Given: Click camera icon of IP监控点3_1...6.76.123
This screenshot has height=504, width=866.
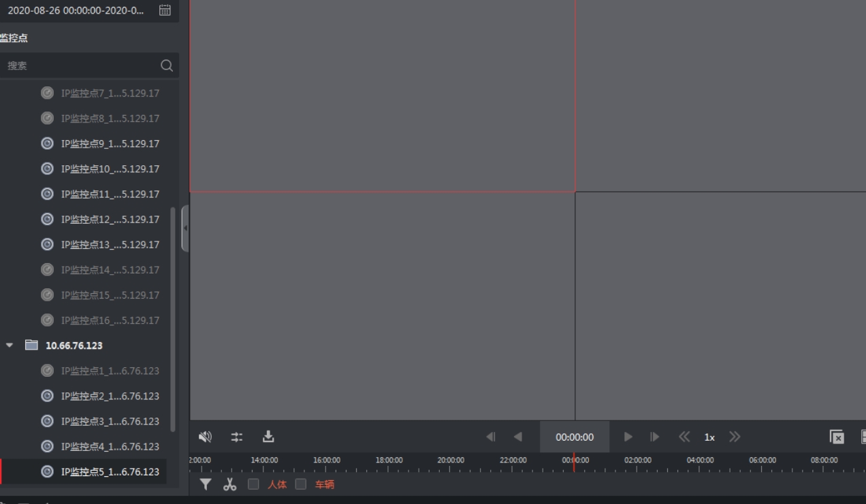Looking at the screenshot, I should tap(47, 421).
